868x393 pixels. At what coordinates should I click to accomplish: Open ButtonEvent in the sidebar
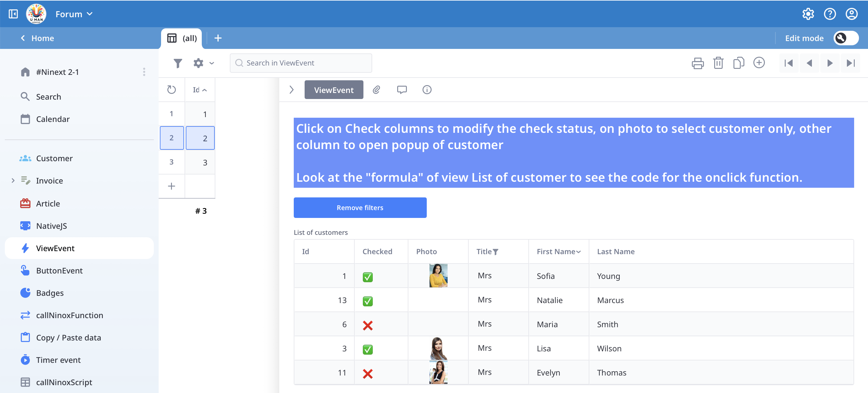(x=59, y=270)
